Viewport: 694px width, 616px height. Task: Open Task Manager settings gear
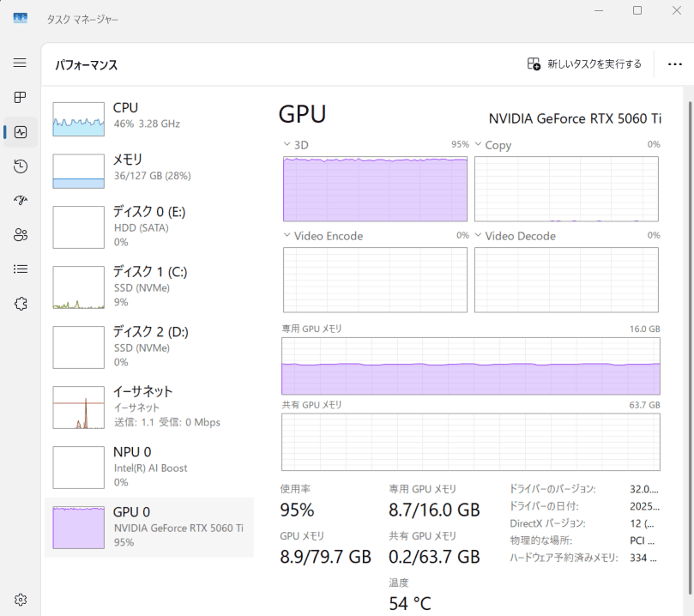[20, 599]
